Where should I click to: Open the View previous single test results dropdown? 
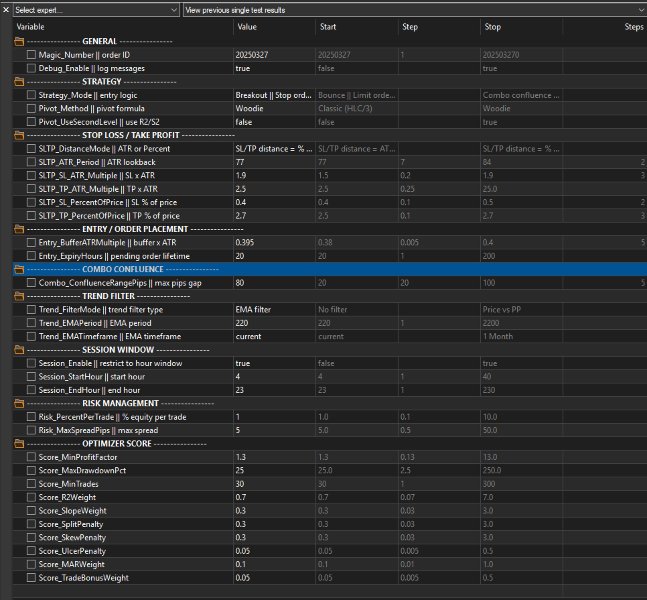pos(415,10)
